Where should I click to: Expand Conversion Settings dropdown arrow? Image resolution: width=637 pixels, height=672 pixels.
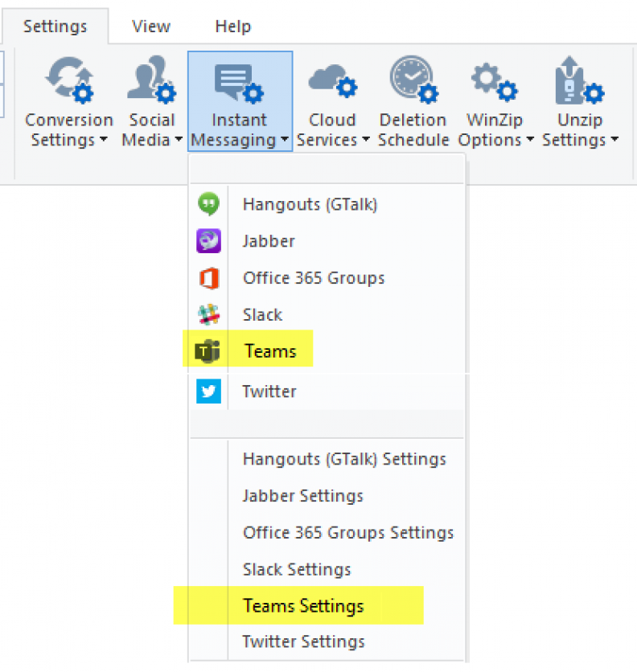[x=104, y=139]
